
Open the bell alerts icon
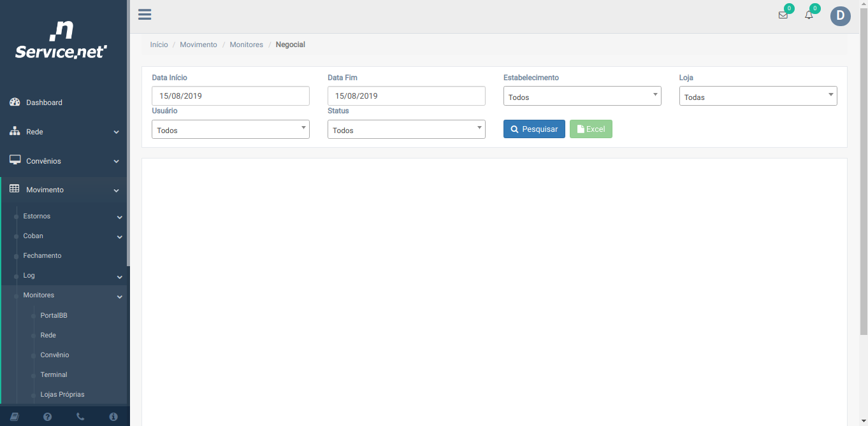point(809,15)
